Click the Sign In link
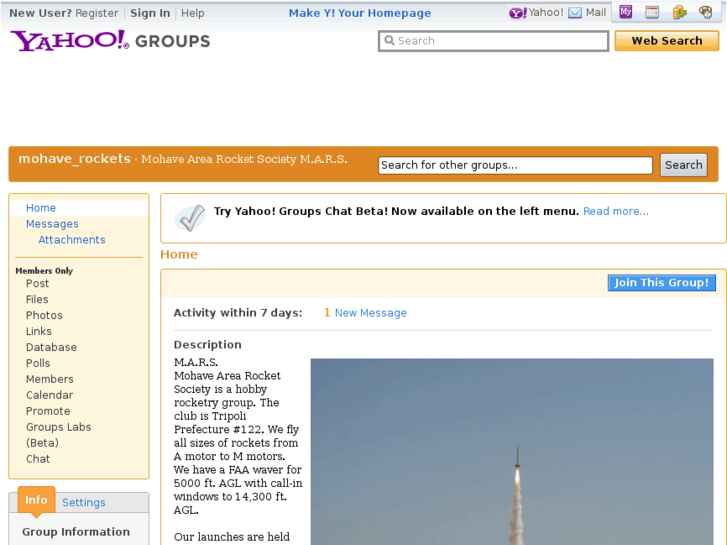Screen dimensions: 727x545 (150, 13)
